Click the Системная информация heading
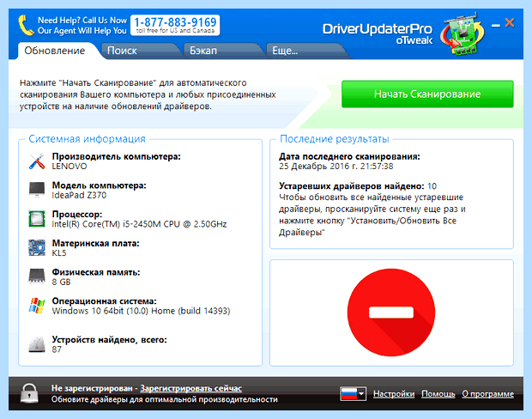This screenshot has height=419, width=532. point(87,139)
